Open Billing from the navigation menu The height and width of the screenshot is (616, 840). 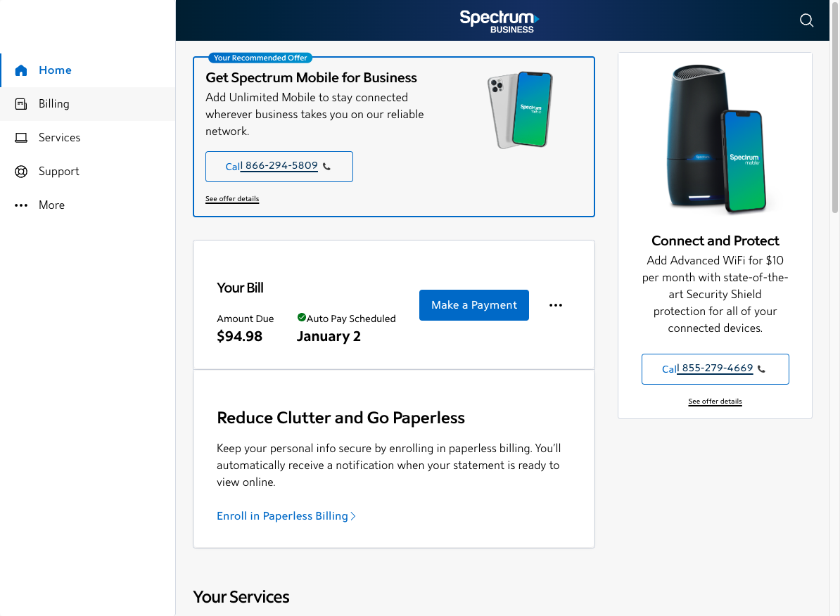(x=87, y=104)
